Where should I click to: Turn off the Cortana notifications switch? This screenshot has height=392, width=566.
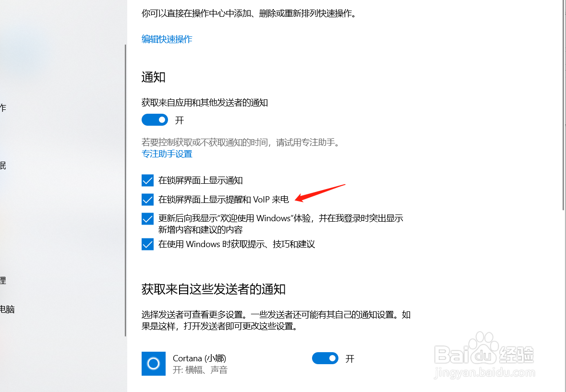(x=325, y=358)
